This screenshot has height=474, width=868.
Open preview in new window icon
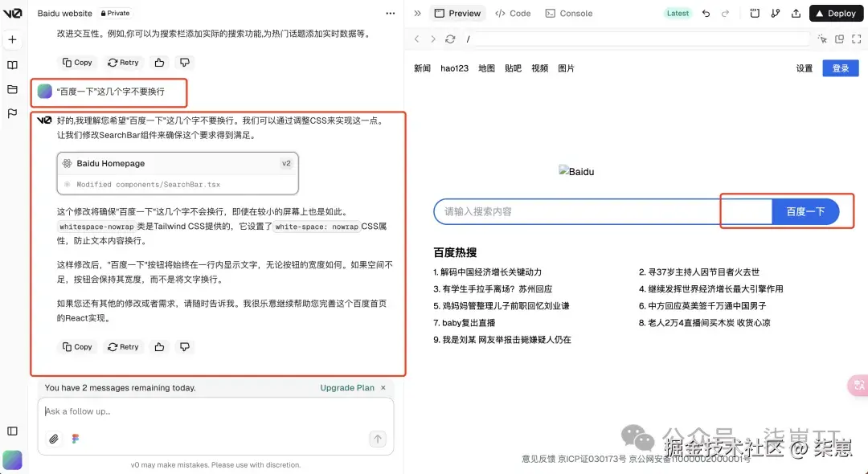[x=839, y=39]
